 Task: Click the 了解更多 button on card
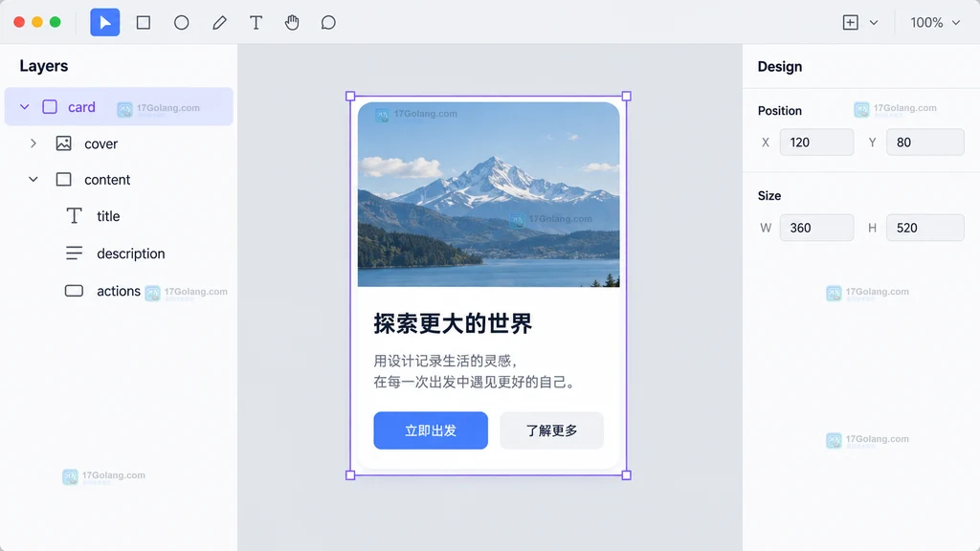552,430
